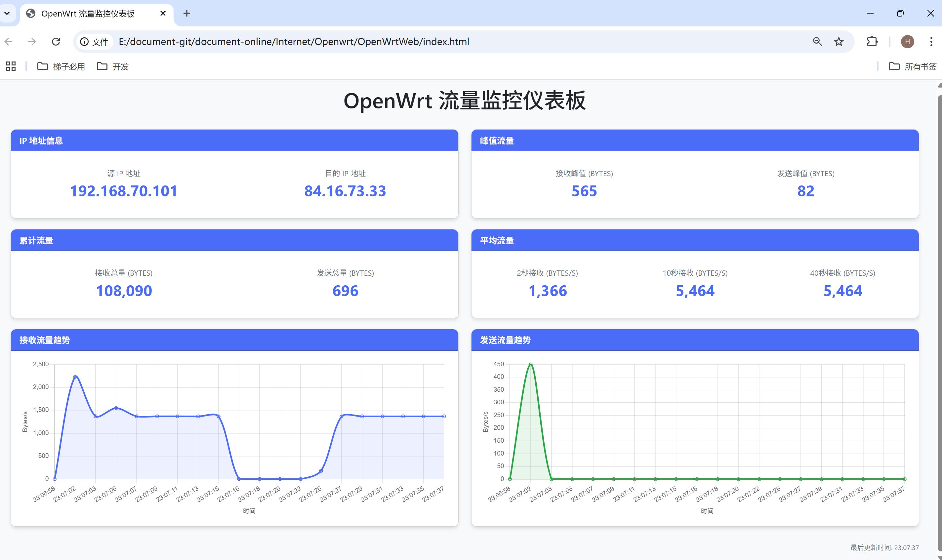The height and width of the screenshot is (560, 942).
Task: Close the OpenWrt tab
Action: [x=163, y=14]
